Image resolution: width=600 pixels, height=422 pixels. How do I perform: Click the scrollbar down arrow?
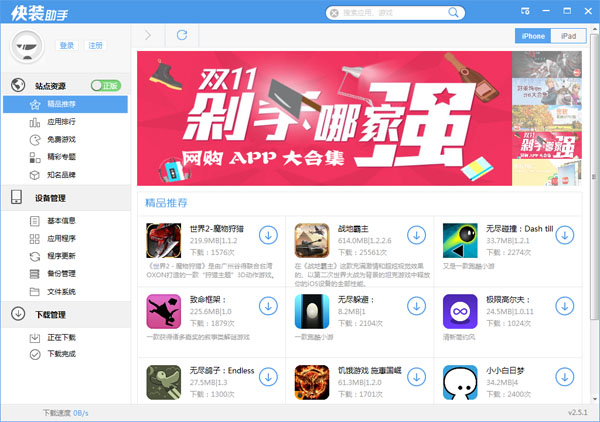point(595,399)
